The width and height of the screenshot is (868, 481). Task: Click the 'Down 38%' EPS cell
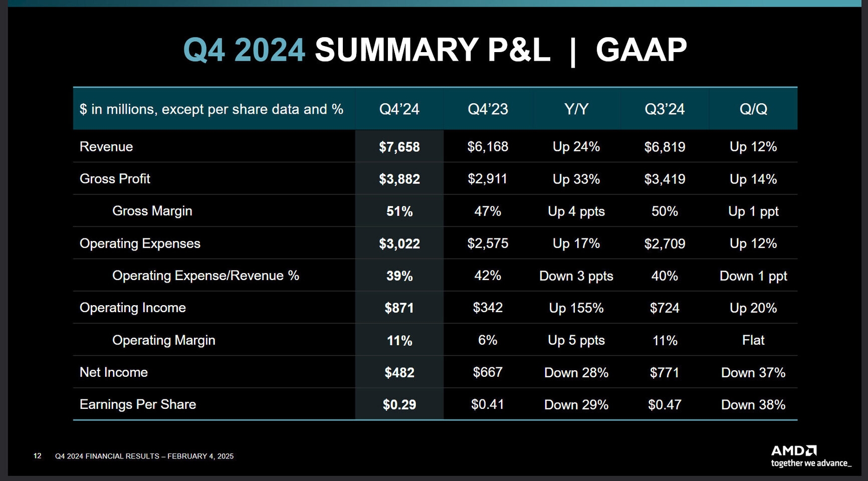tap(753, 404)
